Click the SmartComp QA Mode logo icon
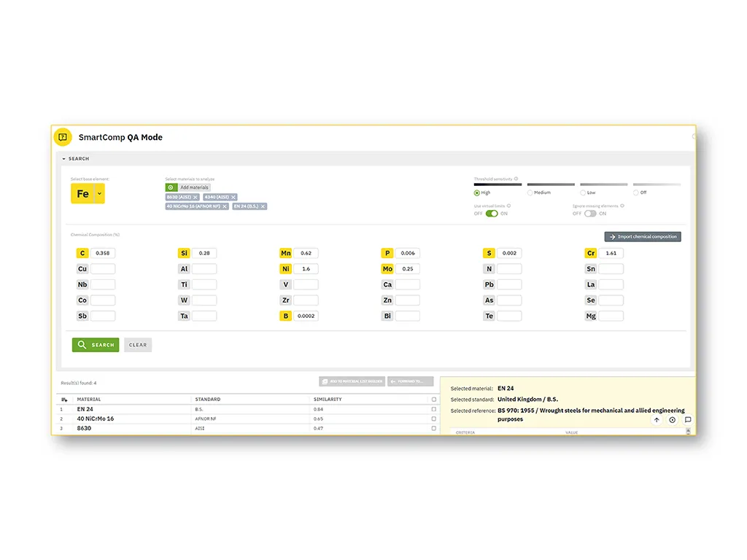The height and width of the screenshot is (560, 747). pyautogui.click(x=63, y=137)
